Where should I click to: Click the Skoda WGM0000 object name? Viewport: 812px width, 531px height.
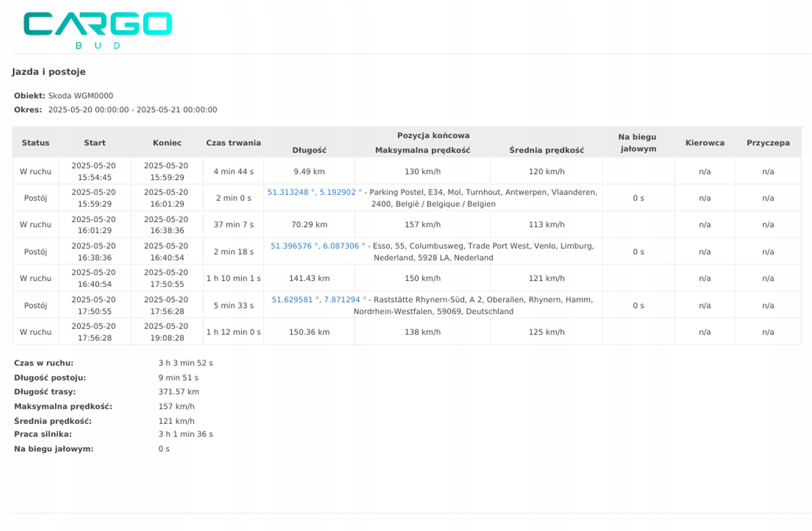click(x=81, y=95)
